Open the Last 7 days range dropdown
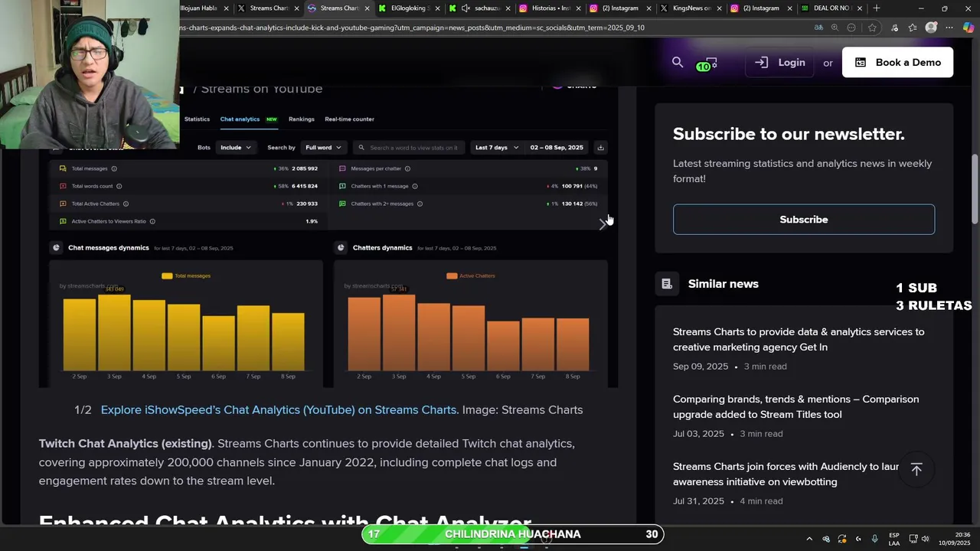This screenshot has width=980, height=551. 497,148
